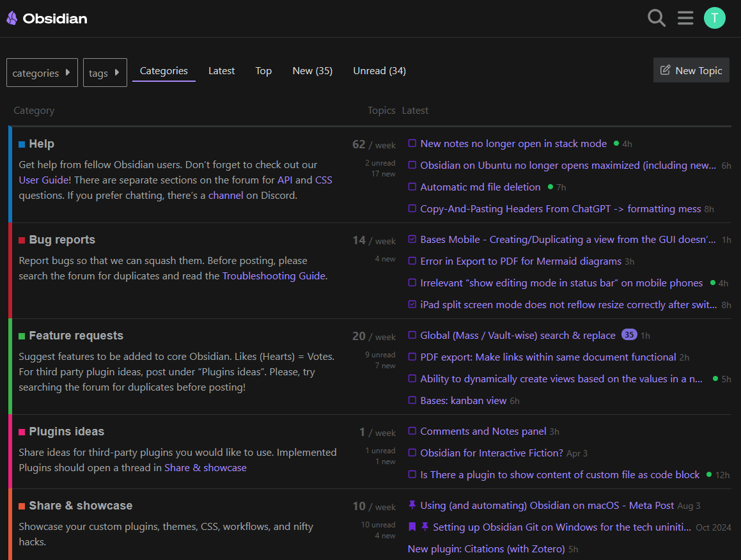Uncheck the Bases Mobile topic checkbox
The image size is (741, 560).
point(412,239)
